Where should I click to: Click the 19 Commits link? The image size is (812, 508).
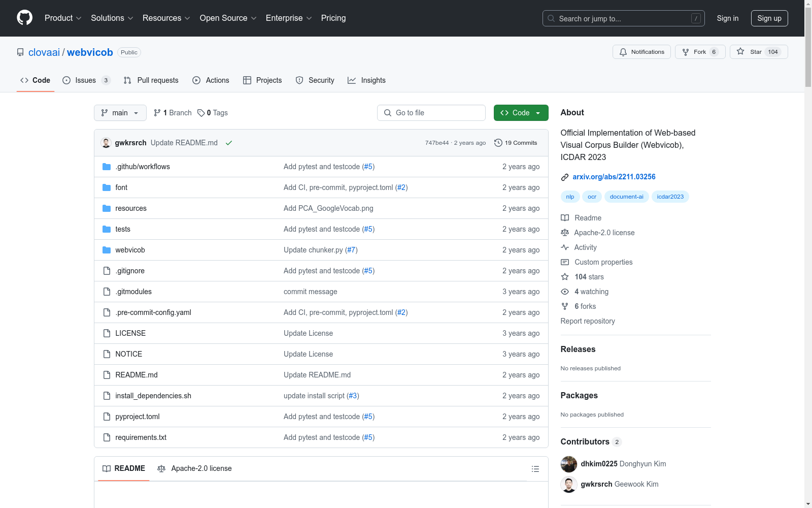516,143
